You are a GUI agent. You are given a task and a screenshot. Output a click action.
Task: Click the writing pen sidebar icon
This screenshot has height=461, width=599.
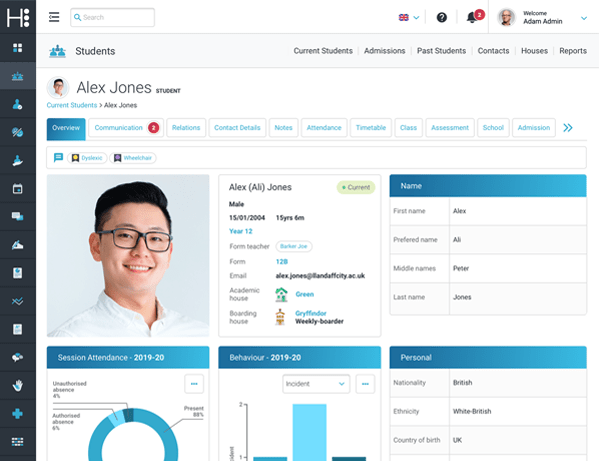point(18,245)
